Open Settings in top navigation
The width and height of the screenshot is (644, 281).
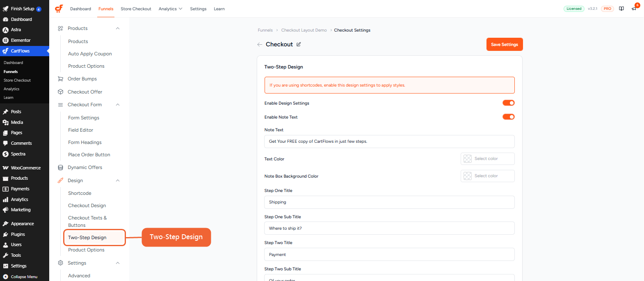click(x=198, y=9)
